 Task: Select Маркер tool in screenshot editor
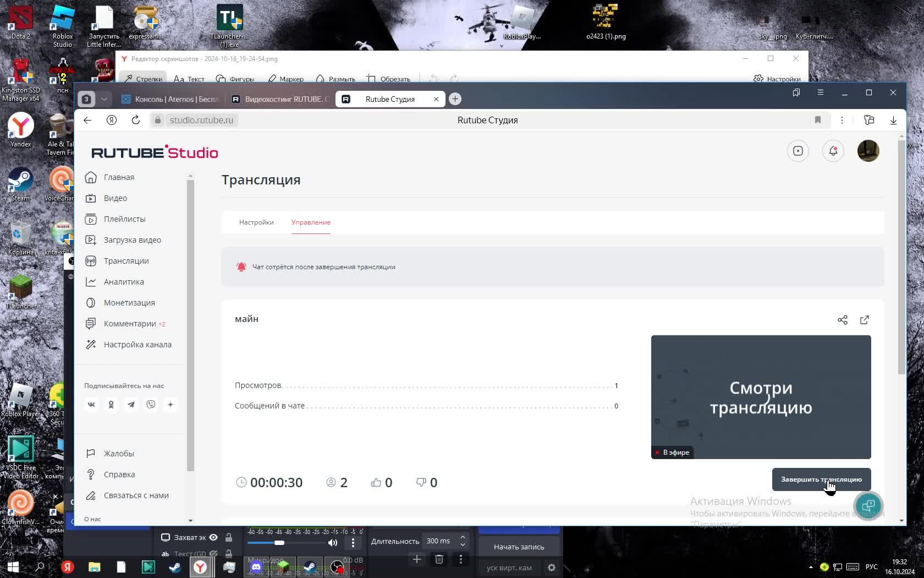(285, 79)
